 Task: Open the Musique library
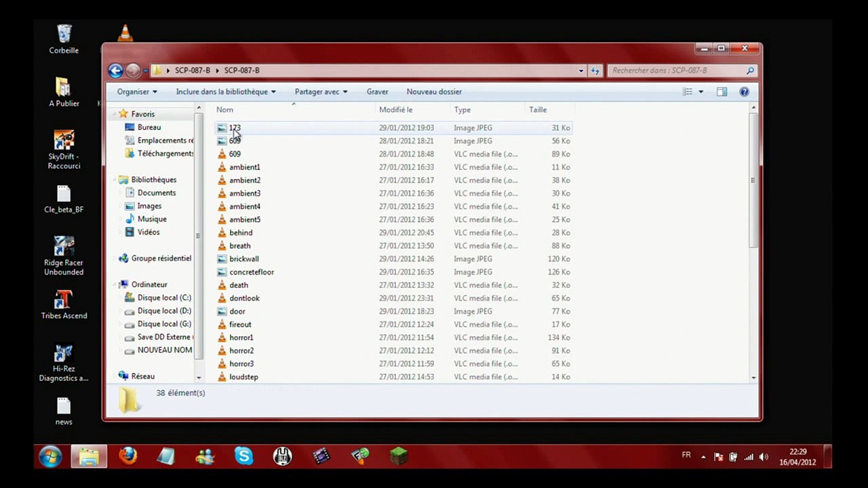click(x=152, y=219)
